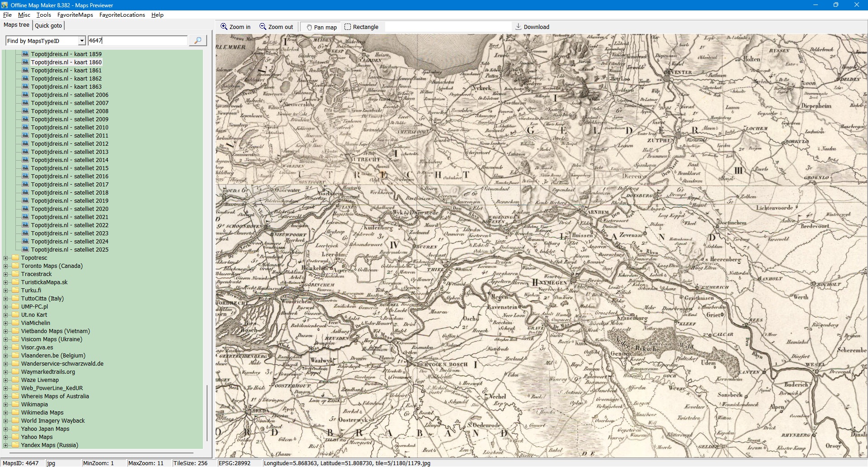Switch to the Quick goto tab

click(x=48, y=26)
